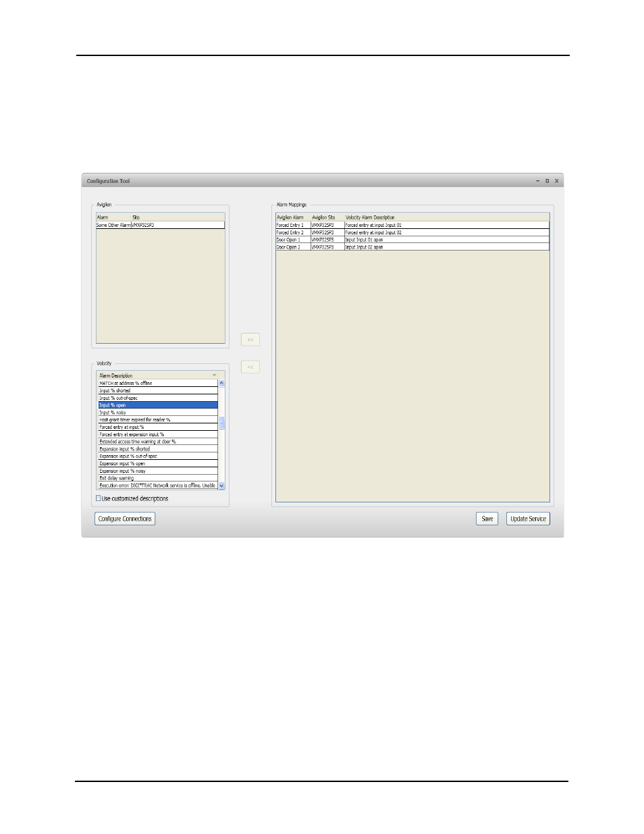Click the Velocity list scrollbar thumb
Image resolution: width=644 pixels, height=834 pixels.
(221, 423)
